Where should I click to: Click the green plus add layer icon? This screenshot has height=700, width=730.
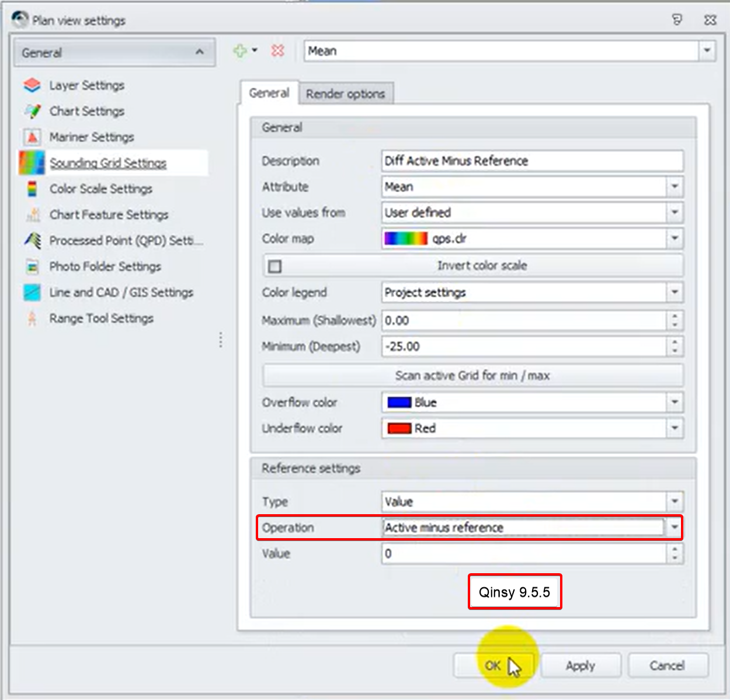click(239, 51)
